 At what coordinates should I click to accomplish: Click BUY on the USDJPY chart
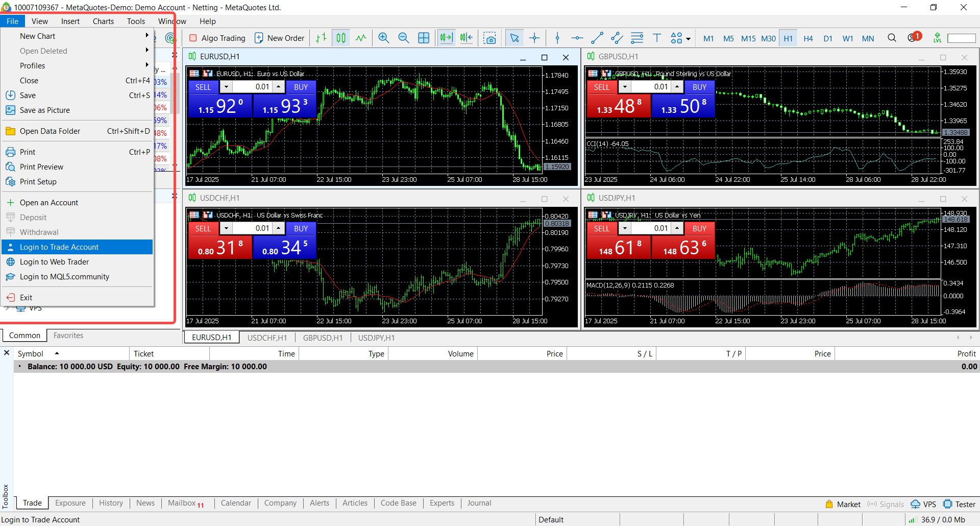699,229
